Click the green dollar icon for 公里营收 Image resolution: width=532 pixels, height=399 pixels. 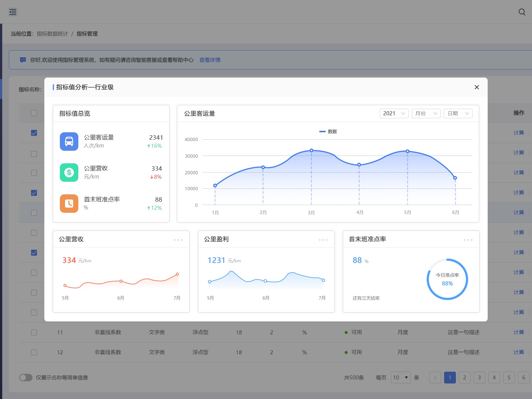tap(69, 173)
